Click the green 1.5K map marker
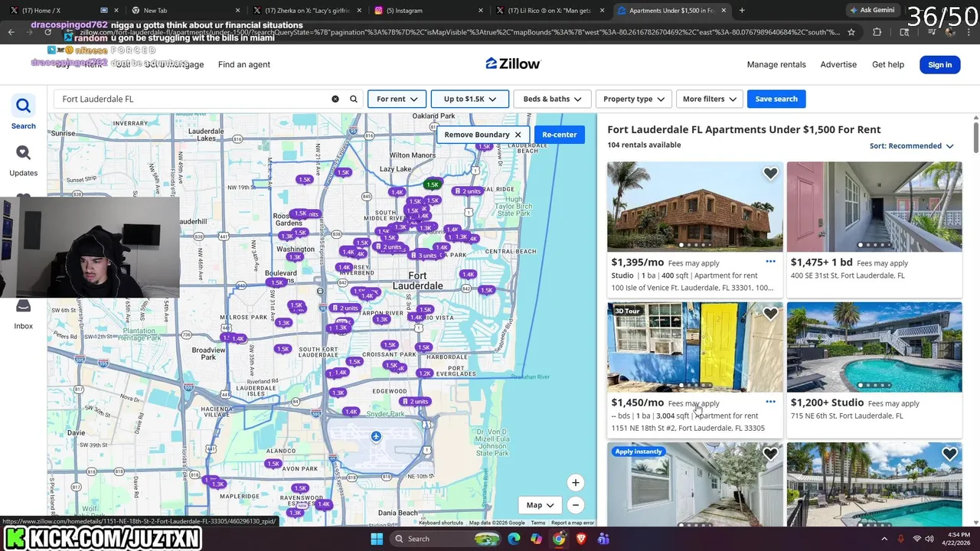The image size is (980, 551). click(x=433, y=184)
